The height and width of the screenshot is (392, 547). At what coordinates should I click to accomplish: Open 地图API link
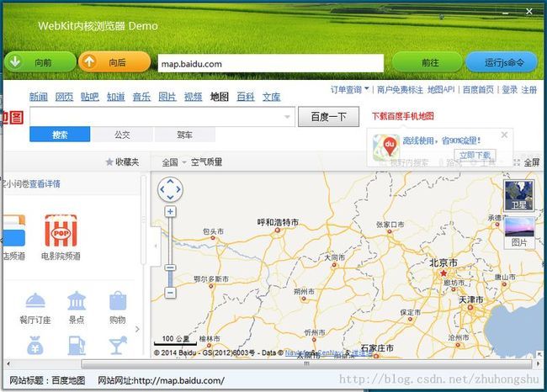[441, 90]
